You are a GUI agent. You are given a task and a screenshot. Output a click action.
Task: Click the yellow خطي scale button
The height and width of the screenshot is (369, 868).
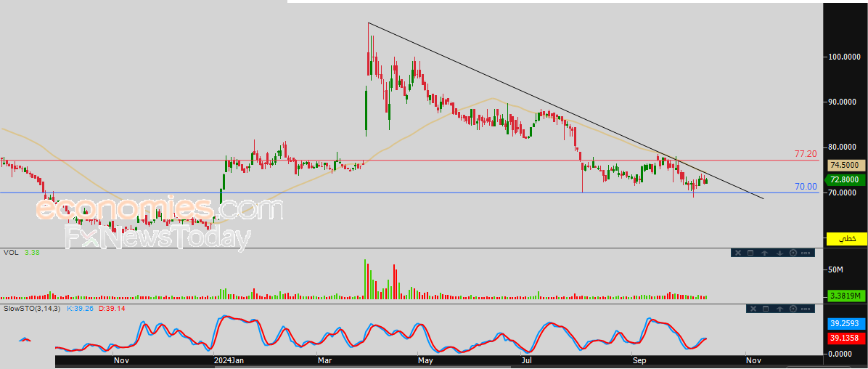pyautogui.click(x=846, y=240)
